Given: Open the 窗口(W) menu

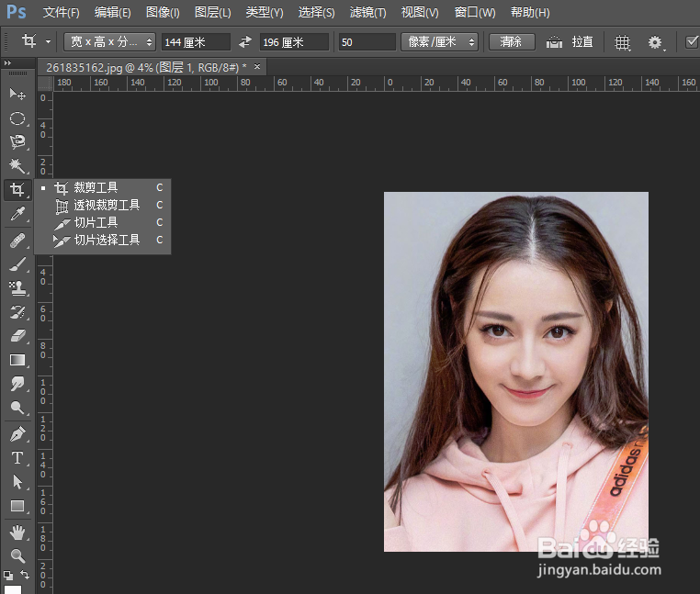Looking at the screenshot, I should tap(475, 13).
